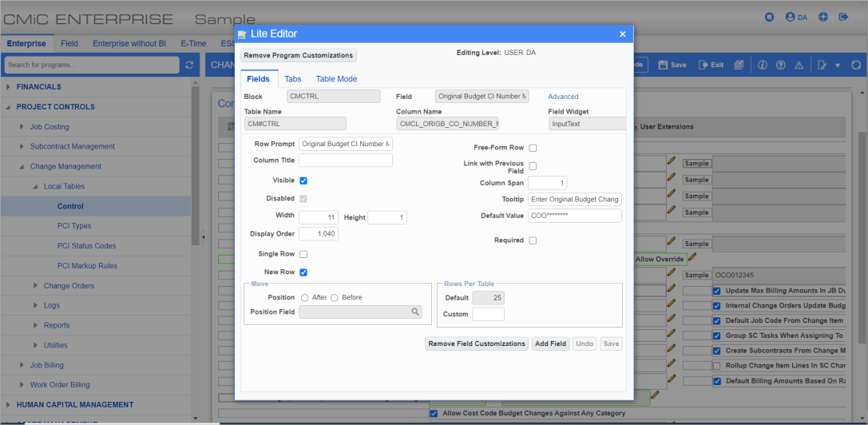868x425 pixels.
Task: Click the Add Field button
Action: pos(551,344)
